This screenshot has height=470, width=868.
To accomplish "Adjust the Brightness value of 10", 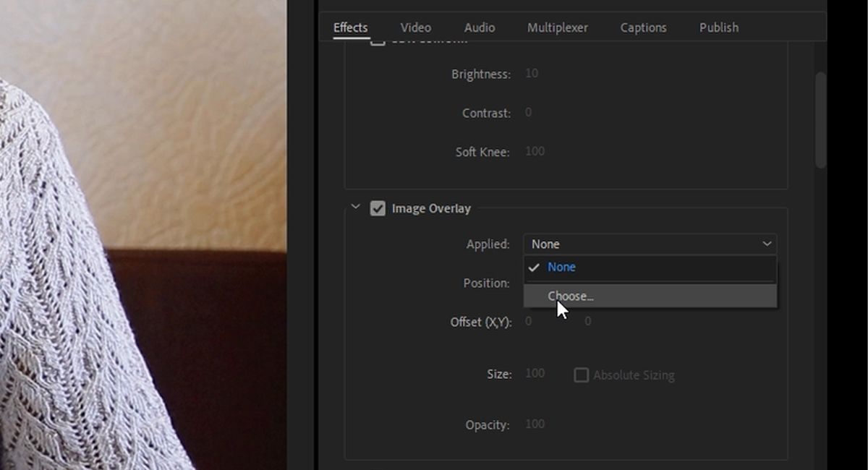I will [x=531, y=73].
